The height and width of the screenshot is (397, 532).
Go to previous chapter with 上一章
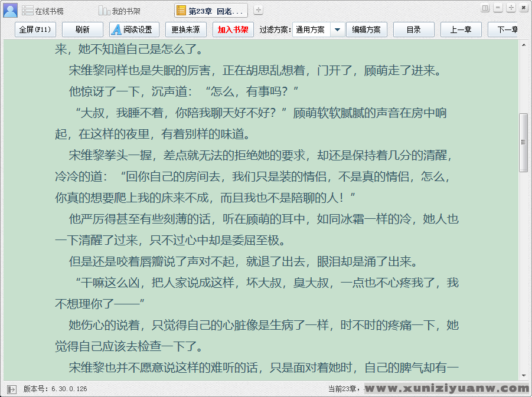coord(461,29)
